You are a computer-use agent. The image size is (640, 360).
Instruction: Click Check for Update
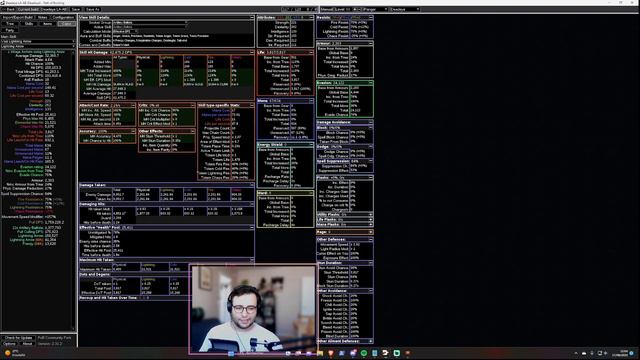(18, 338)
